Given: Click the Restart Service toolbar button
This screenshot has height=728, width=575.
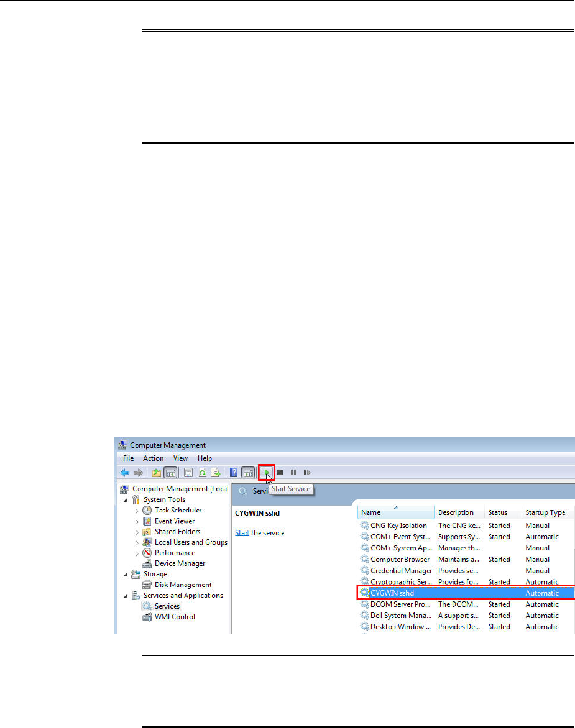Looking at the screenshot, I should [307, 473].
